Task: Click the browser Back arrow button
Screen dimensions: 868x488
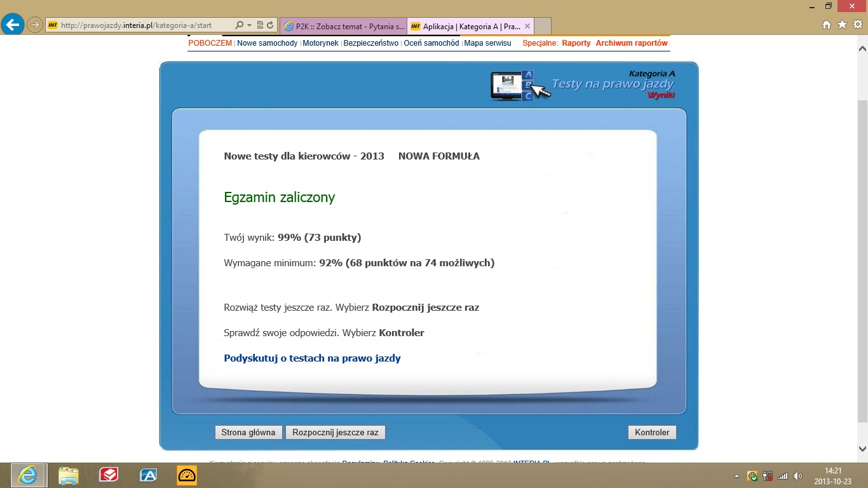Action: pos(13,25)
